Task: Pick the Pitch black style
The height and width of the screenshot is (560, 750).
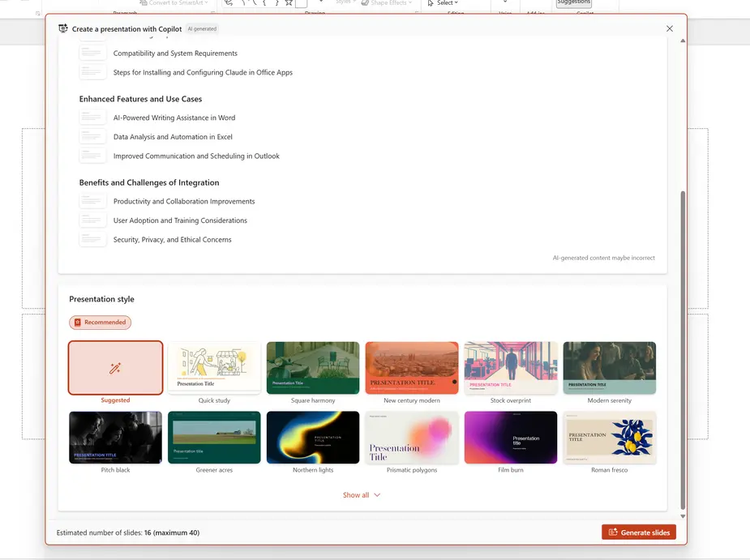Action: pos(115,438)
